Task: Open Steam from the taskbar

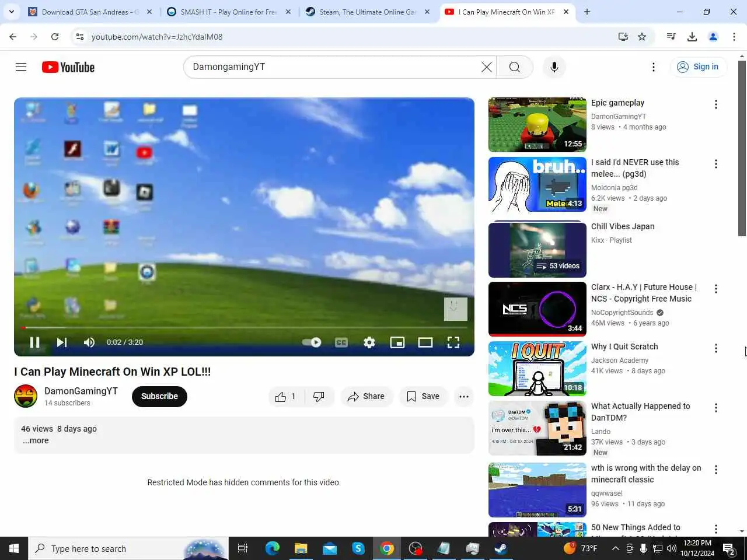Action: [501, 548]
